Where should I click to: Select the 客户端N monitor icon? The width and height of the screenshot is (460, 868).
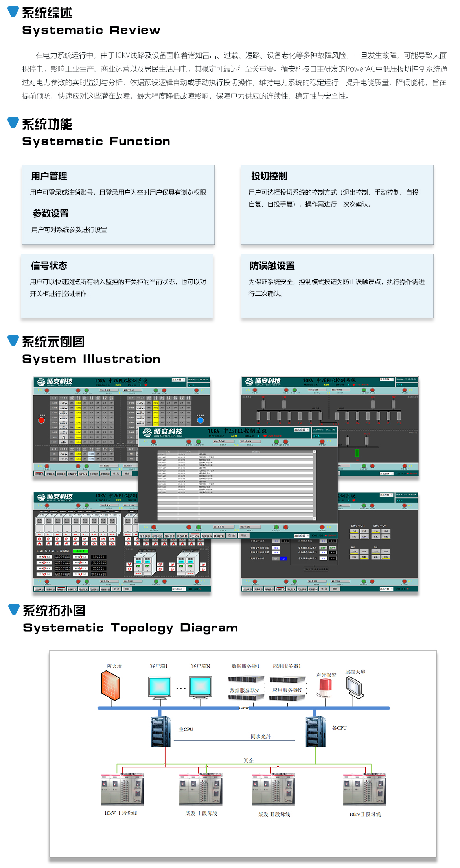[x=201, y=687]
